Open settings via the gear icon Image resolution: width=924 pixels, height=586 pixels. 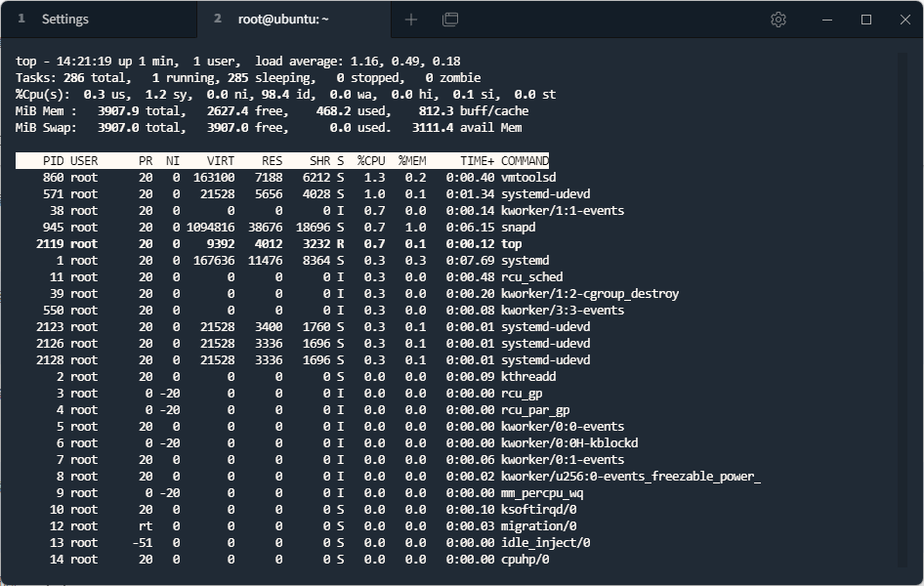point(778,20)
